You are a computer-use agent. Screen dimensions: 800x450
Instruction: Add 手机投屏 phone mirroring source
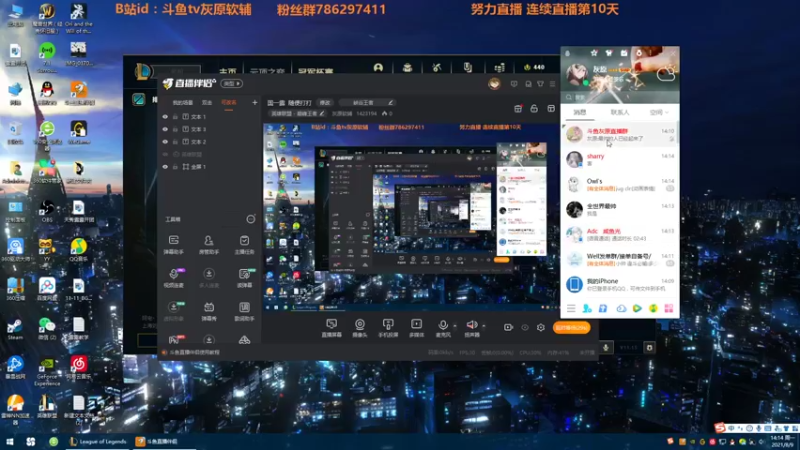click(388, 328)
